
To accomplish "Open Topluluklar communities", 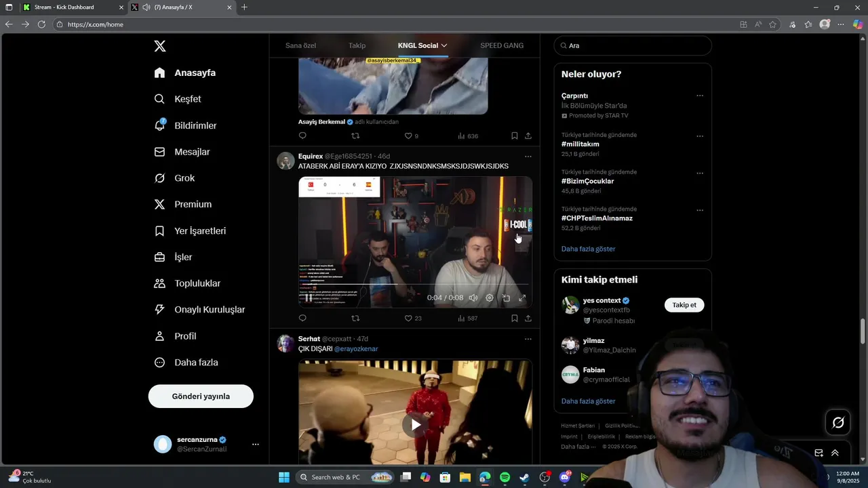I will click(187, 283).
